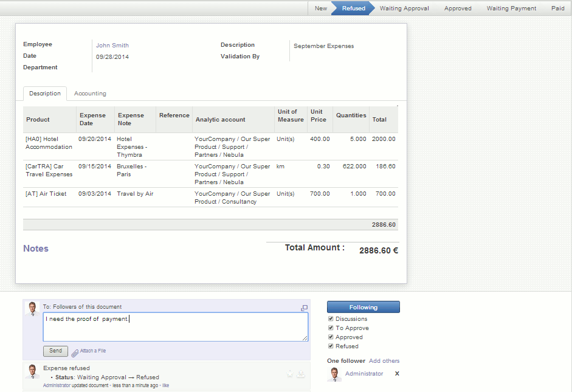Toggle the Discussions subscription checkbox

coord(331,318)
